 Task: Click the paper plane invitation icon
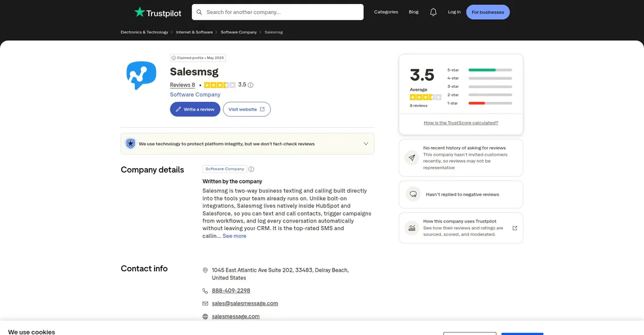(412, 158)
